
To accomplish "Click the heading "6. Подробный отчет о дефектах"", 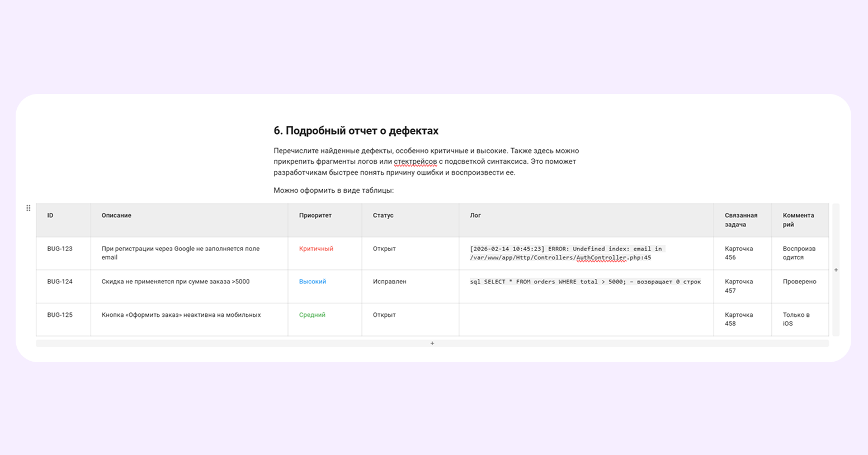I will tap(356, 131).
